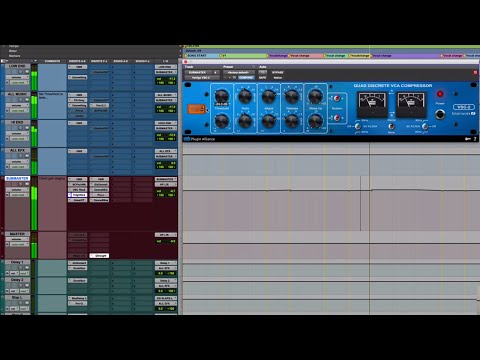The width and height of the screenshot is (480, 360).
Task: Select the MASTER track name
Action: 17,234
